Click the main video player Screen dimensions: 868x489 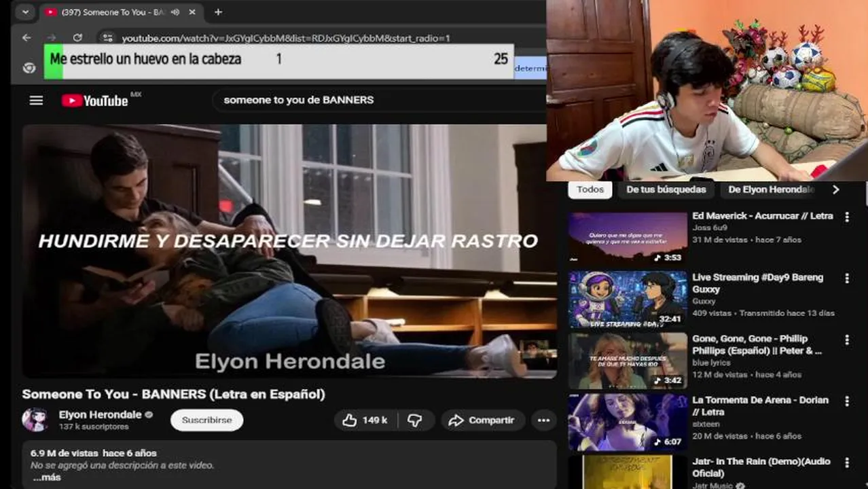[289, 251]
